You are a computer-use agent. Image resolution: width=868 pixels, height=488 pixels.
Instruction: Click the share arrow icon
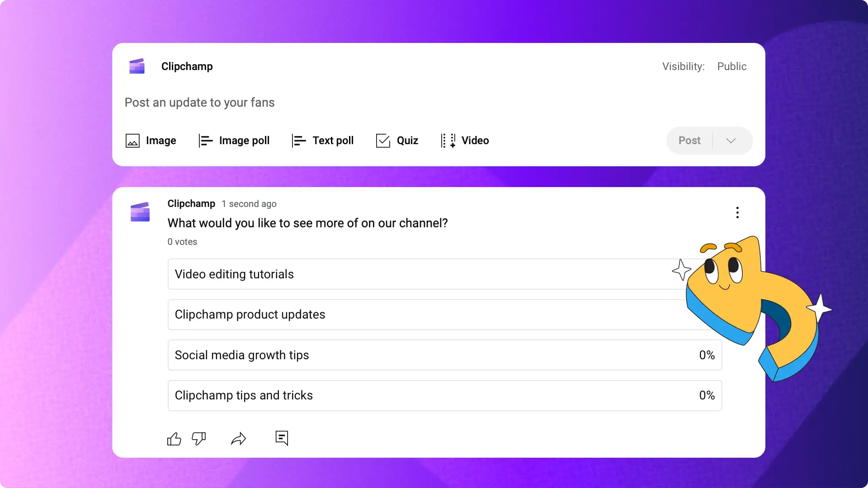point(239,439)
